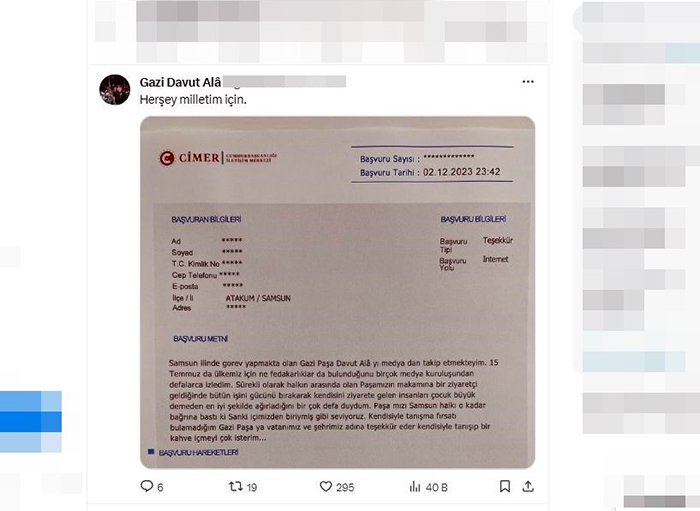Share the tweet via upload arrow icon

click(528, 486)
